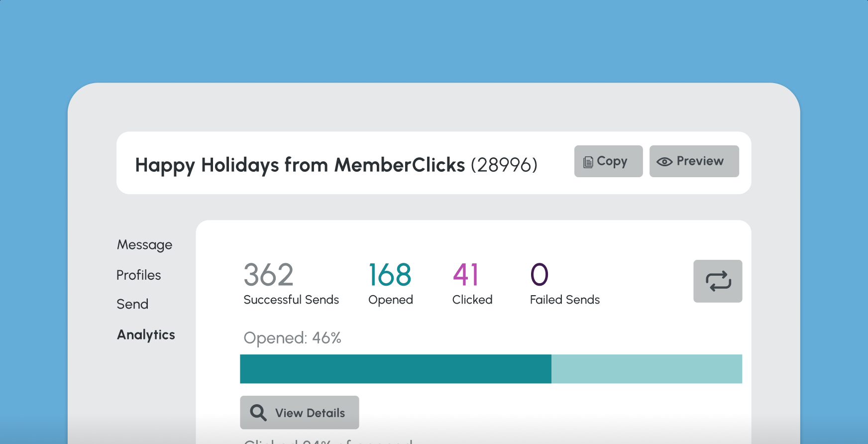This screenshot has height=444, width=868.
Task: Click the "Opened: 46%" label
Action: (292, 338)
